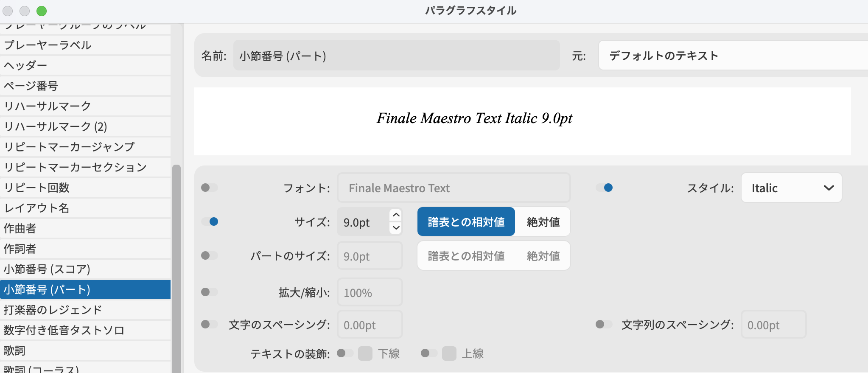Image resolution: width=868 pixels, height=373 pixels.
Task: Turn on the 下線 decoration switch
Action: (x=345, y=353)
